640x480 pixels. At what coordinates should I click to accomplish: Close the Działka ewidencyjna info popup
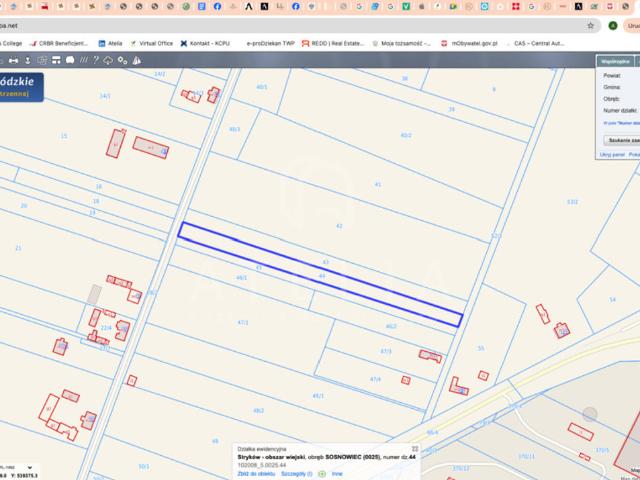[x=415, y=449]
